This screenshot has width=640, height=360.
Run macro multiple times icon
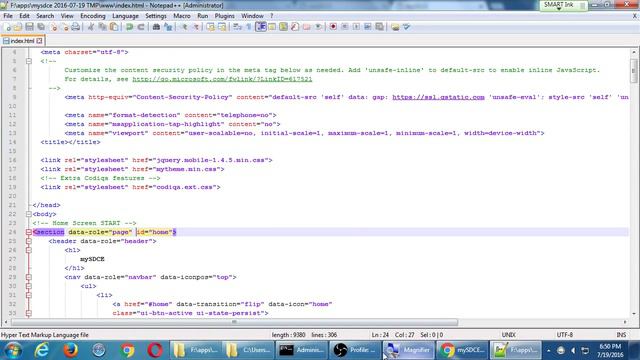(x=368, y=27)
